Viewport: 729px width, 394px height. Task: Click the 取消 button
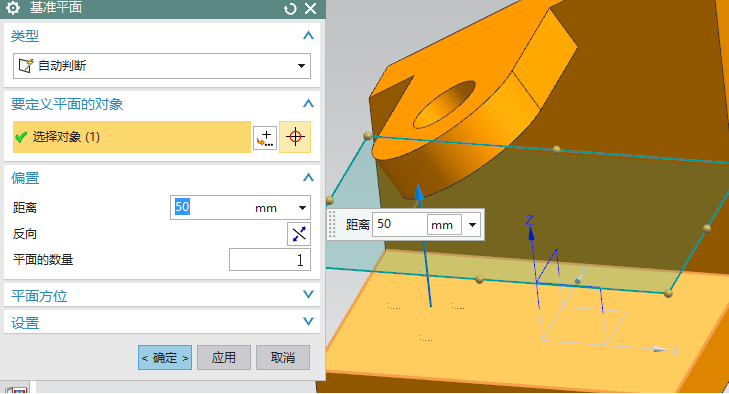click(x=283, y=358)
